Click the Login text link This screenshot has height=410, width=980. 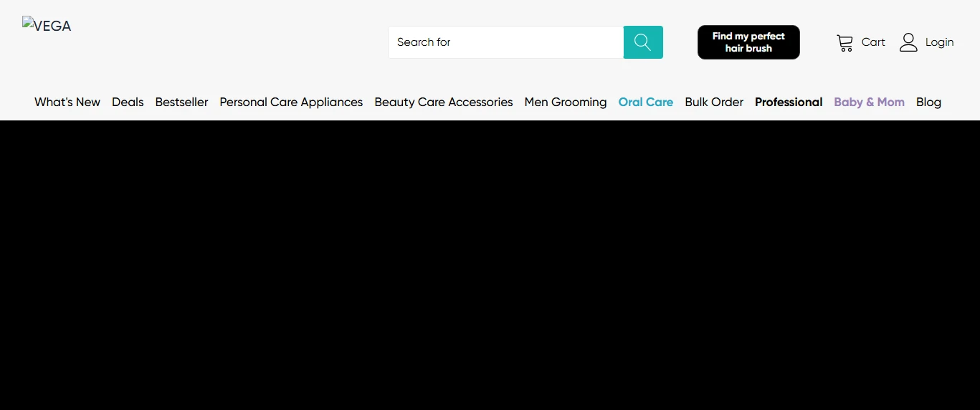(939, 42)
